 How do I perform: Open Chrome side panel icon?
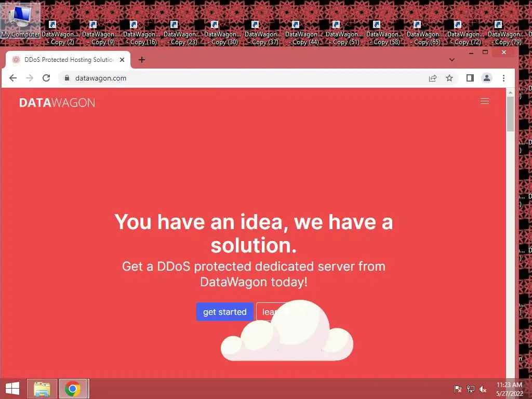tap(470, 78)
